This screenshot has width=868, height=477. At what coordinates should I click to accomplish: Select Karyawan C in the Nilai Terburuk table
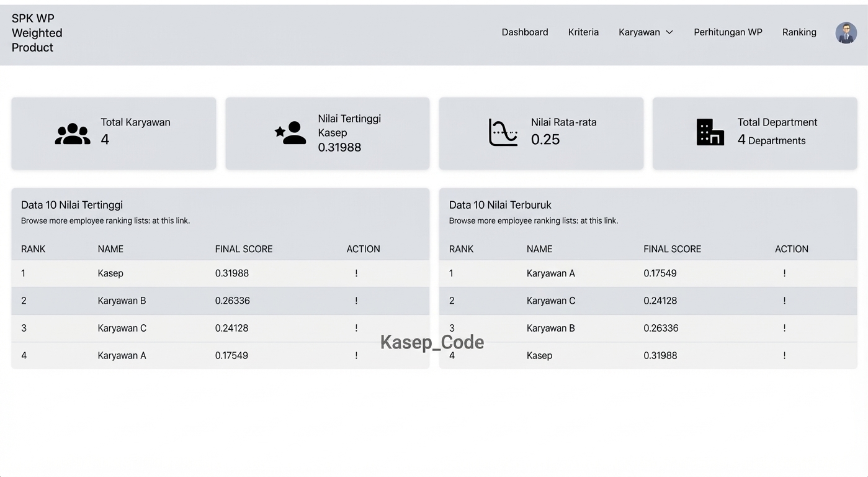coord(551,301)
